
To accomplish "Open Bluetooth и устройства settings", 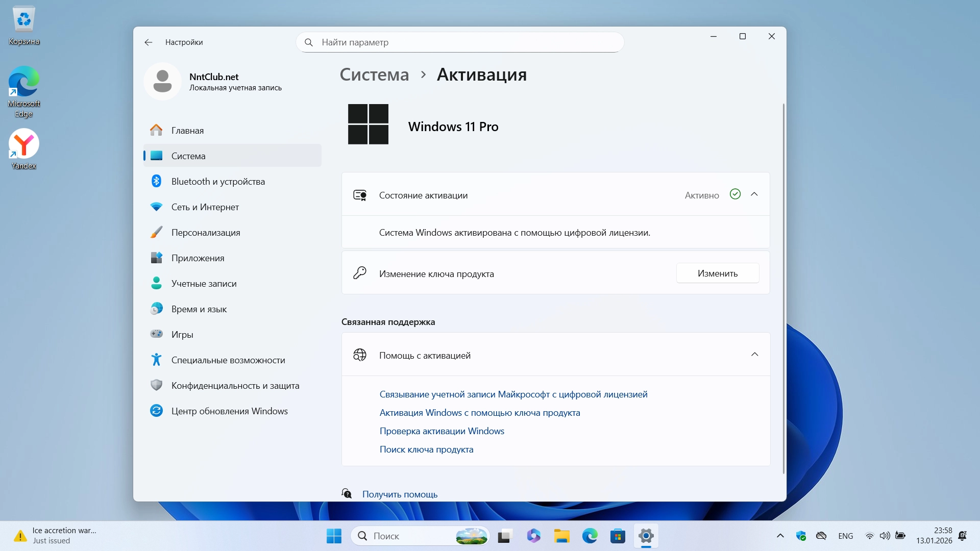I will pyautogui.click(x=218, y=182).
